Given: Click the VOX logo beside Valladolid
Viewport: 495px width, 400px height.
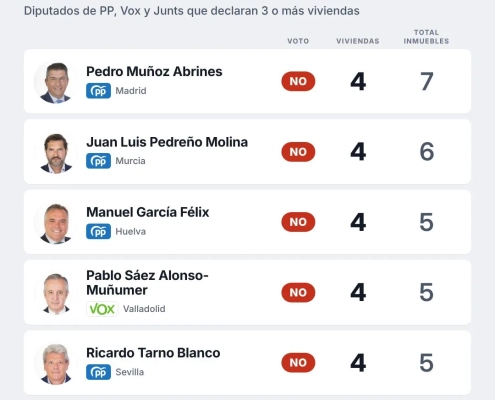Looking at the screenshot, I should pos(102,309).
